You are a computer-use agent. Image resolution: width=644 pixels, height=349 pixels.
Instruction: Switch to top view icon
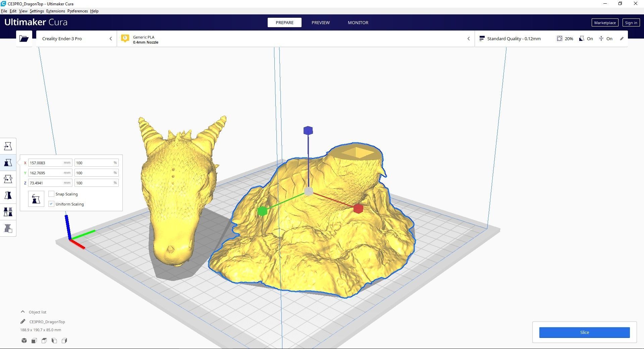(x=44, y=341)
